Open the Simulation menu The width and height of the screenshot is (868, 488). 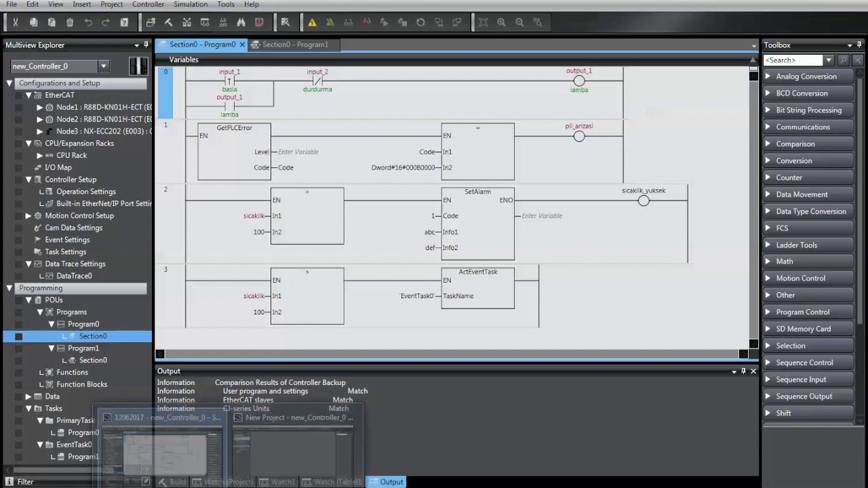(191, 4)
